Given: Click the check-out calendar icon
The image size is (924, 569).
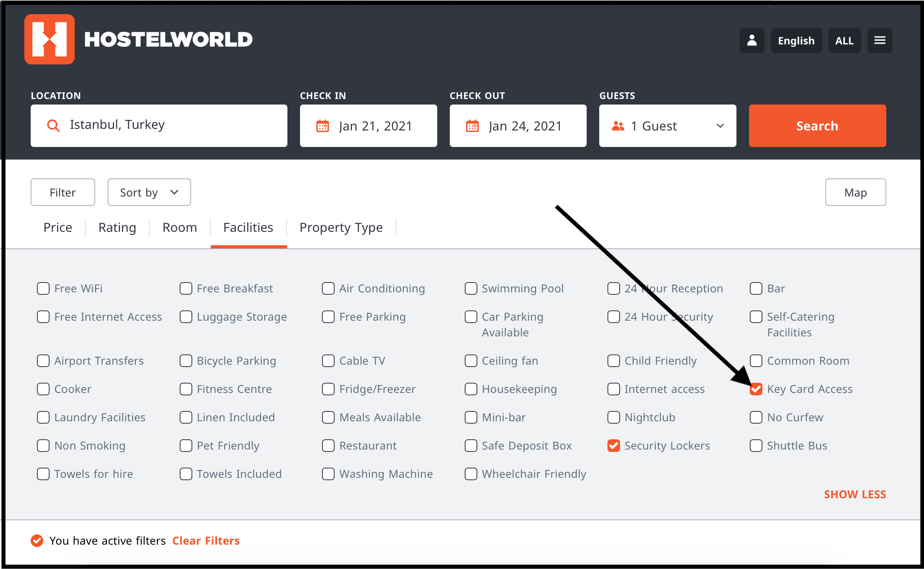Looking at the screenshot, I should pos(472,126).
